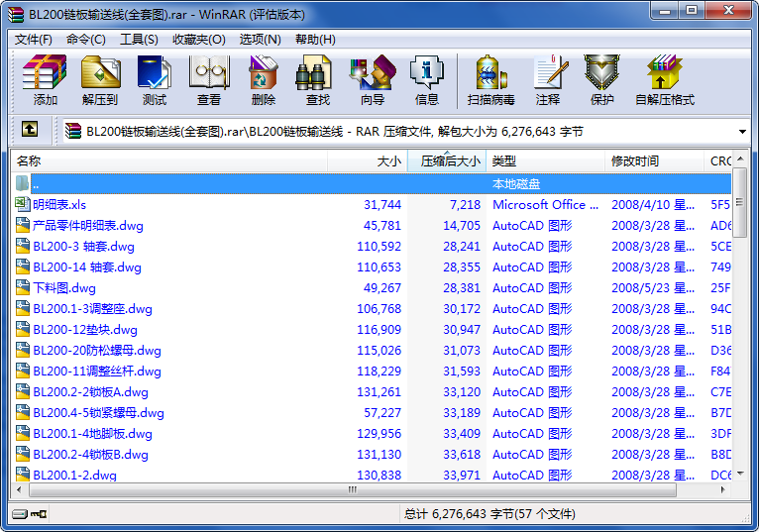Click the vertical scrollbar thumb

[739, 202]
